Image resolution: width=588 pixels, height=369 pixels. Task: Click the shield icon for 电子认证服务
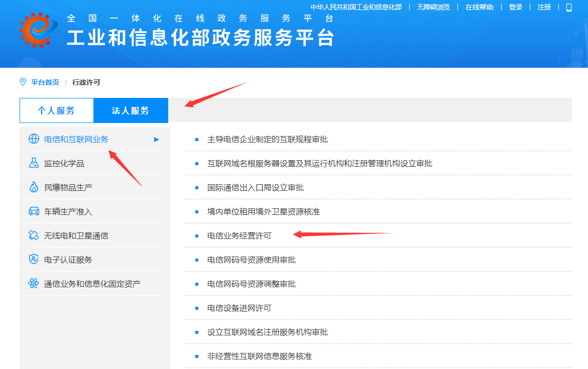(34, 259)
